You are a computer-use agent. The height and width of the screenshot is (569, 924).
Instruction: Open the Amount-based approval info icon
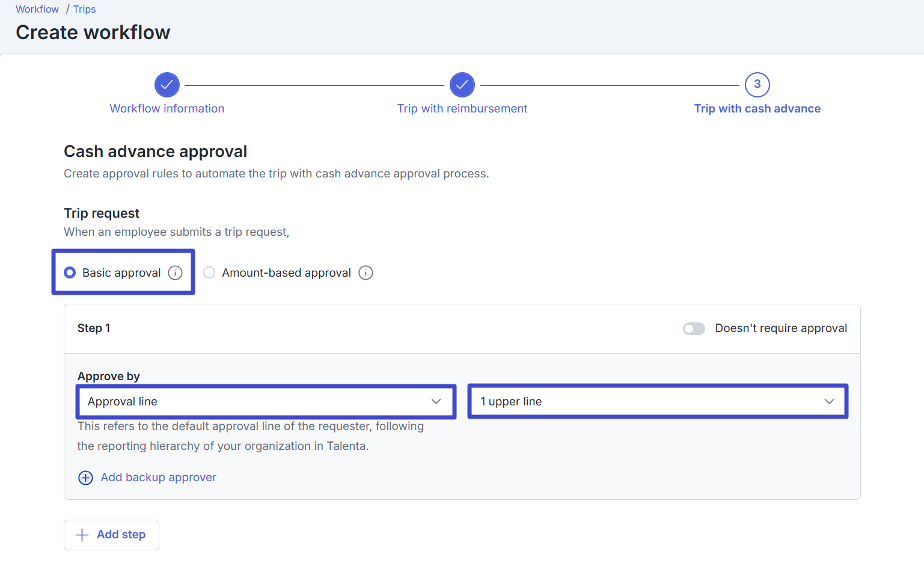(x=366, y=273)
